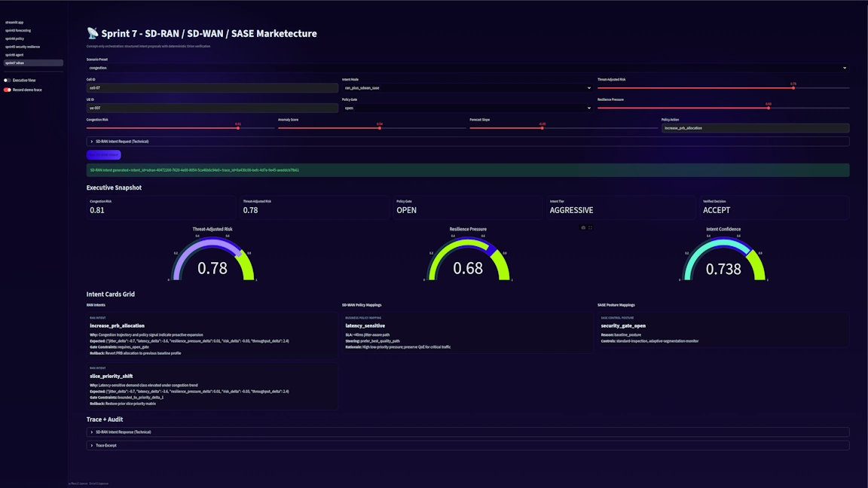Click the Scenario Preset dropdown arrow
868x488 pixels.
(x=844, y=68)
